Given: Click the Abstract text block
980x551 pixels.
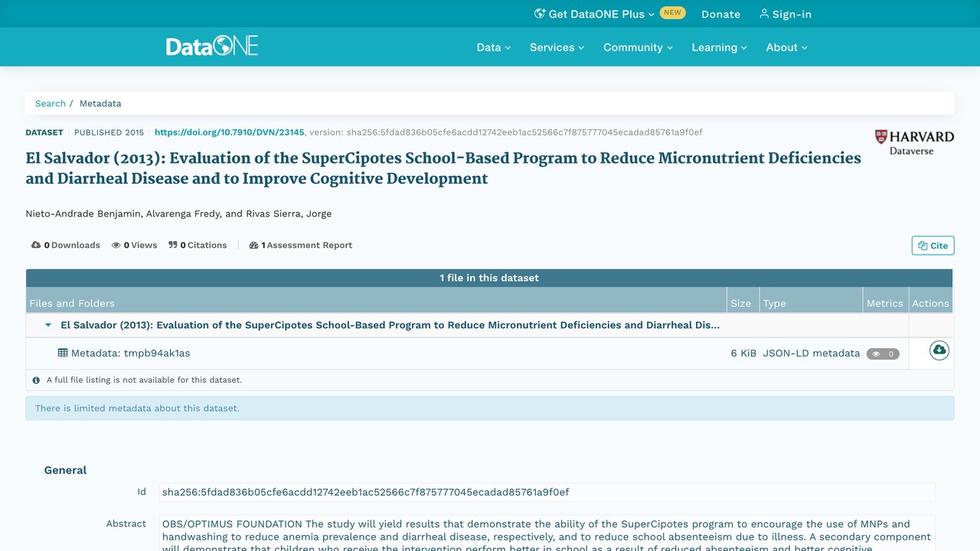Looking at the screenshot, I should click(x=547, y=533).
